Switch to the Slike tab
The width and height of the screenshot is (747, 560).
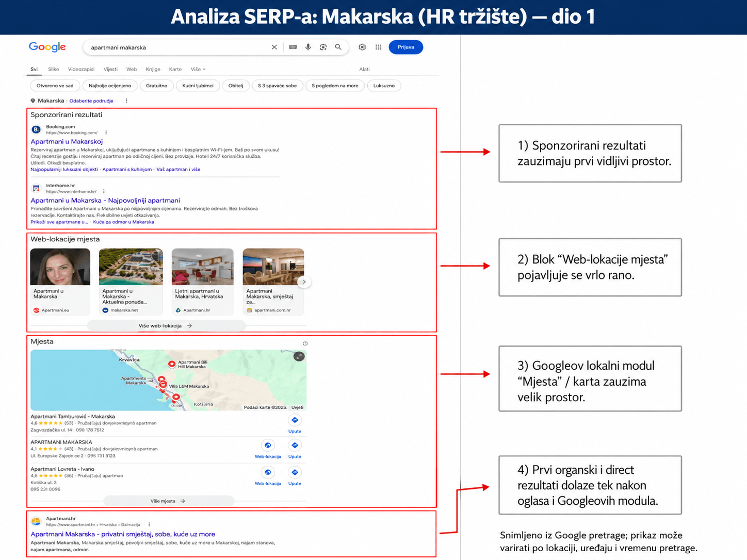(x=54, y=69)
